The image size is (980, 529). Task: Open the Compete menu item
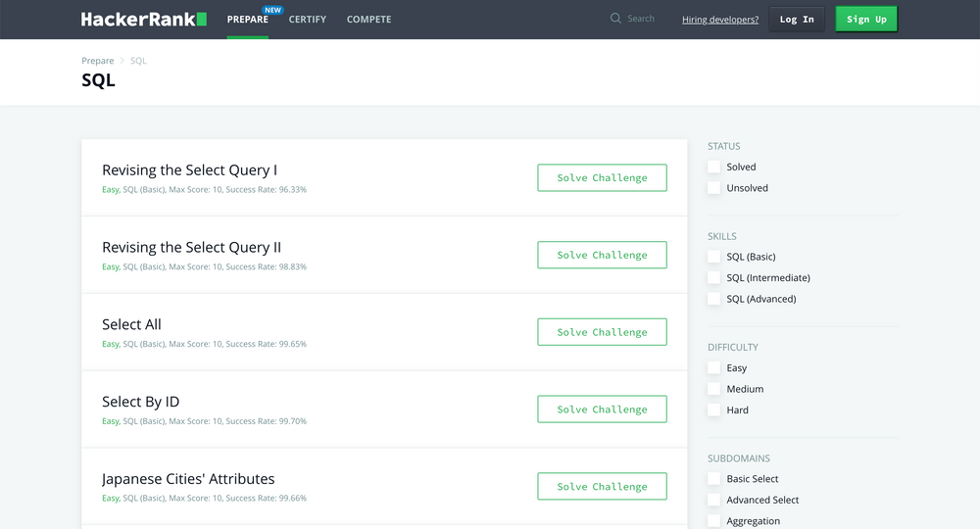tap(368, 20)
